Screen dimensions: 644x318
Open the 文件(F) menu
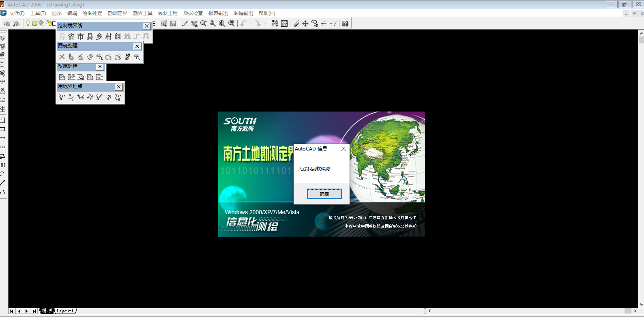click(x=17, y=13)
